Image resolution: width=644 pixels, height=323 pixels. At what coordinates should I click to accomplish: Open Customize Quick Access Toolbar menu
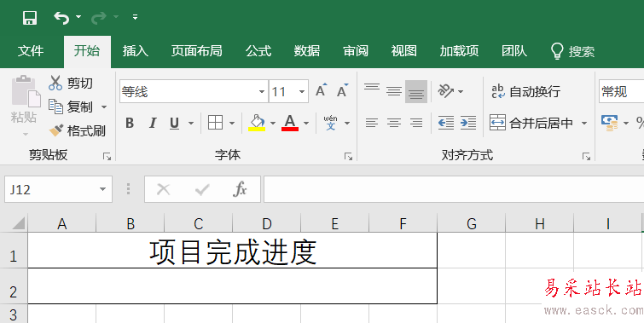pos(135,17)
